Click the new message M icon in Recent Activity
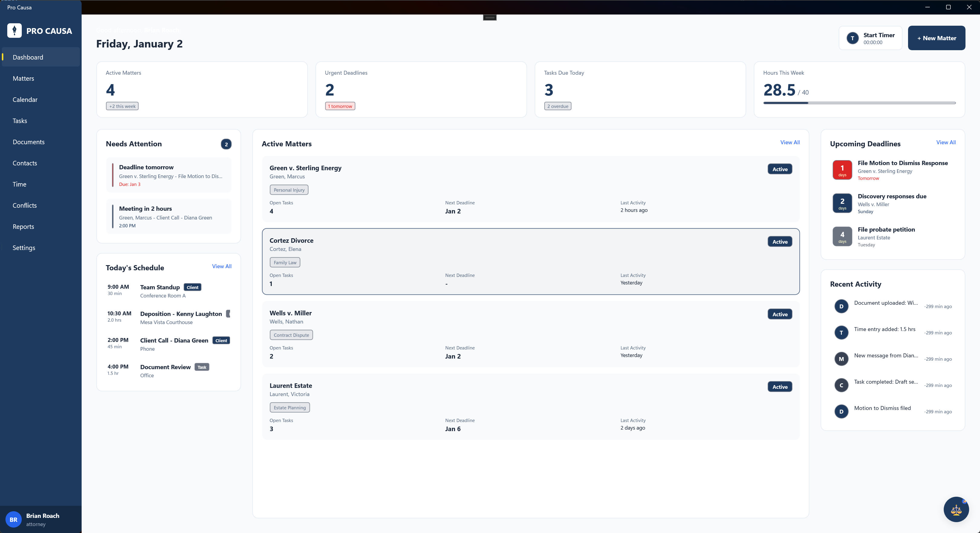 (842, 359)
